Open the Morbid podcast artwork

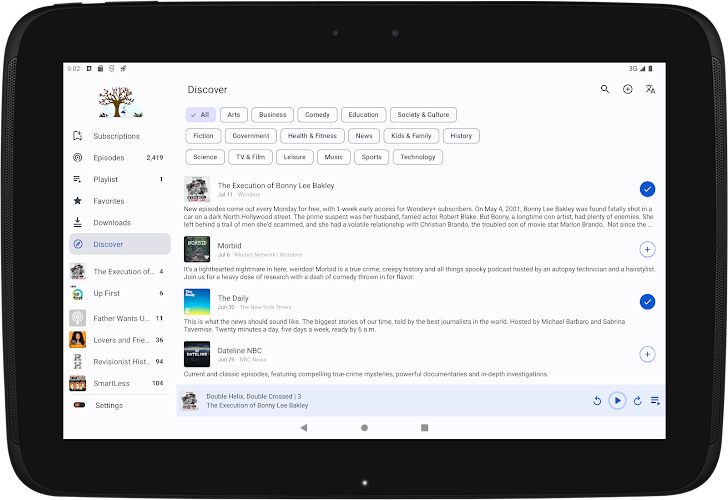pos(197,249)
